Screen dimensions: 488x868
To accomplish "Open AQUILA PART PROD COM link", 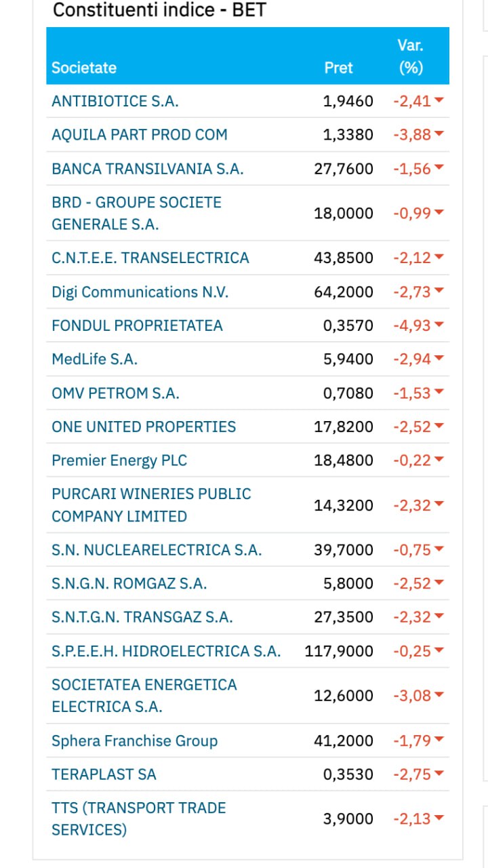I will tap(140, 134).
